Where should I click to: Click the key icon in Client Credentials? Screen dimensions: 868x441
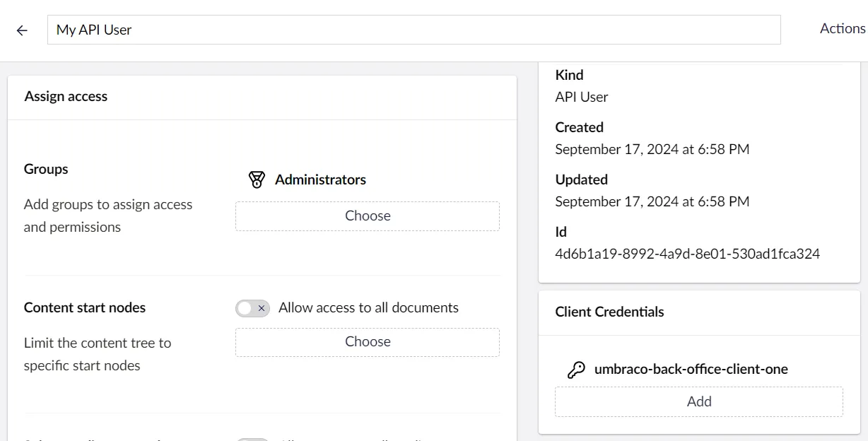click(x=576, y=370)
